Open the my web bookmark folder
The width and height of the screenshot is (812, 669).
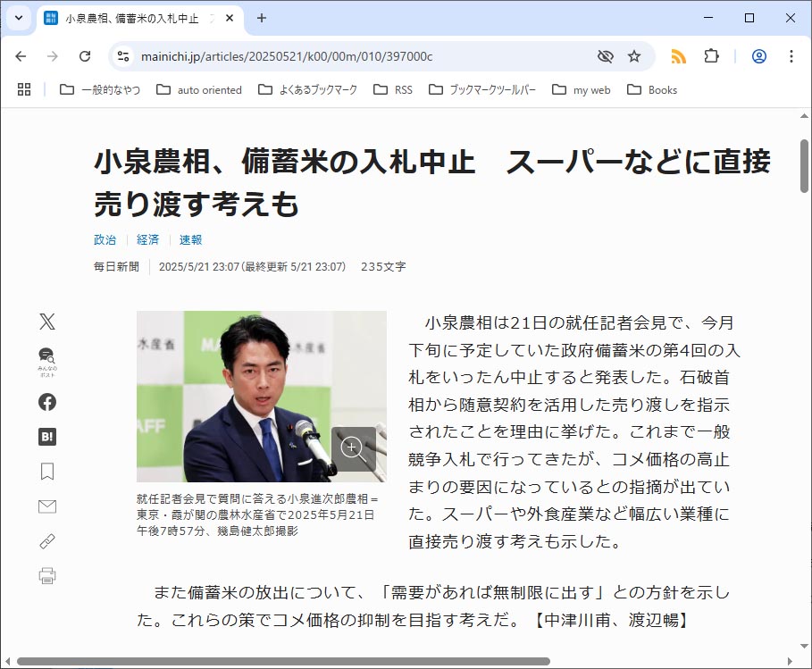pos(582,89)
